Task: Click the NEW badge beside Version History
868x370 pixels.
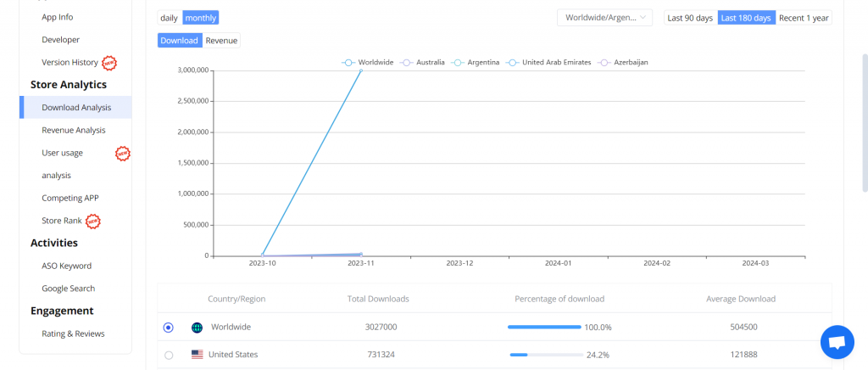Action: pyautogui.click(x=109, y=63)
